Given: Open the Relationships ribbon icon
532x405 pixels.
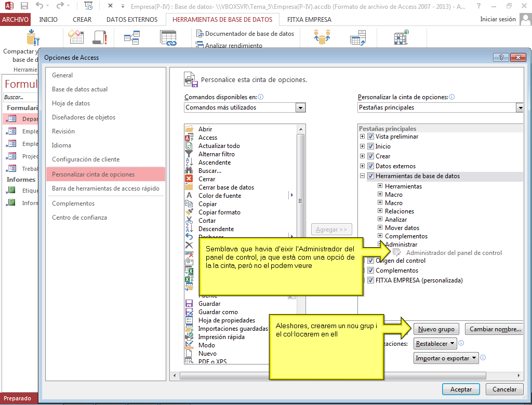Looking at the screenshot, I should [x=132, y=37].
